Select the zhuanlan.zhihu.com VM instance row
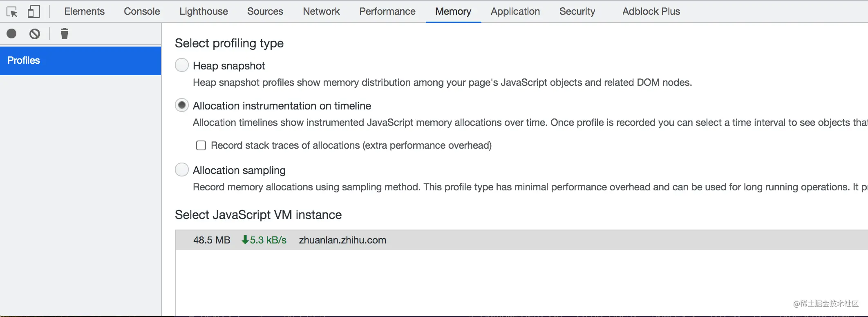 [x=342, y=240]
